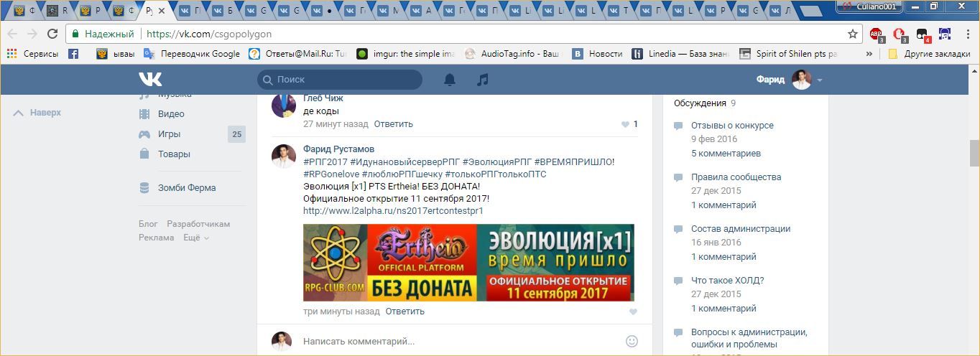Bookmark page with star icon
Image resolution: width=980 pixels, height=356 pixels.
(853, 34)
